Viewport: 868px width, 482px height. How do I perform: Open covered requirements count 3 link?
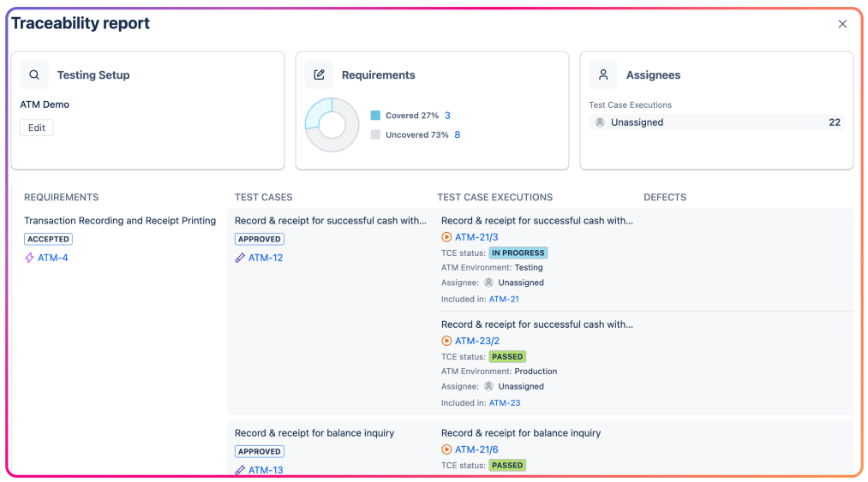(447, 116)
